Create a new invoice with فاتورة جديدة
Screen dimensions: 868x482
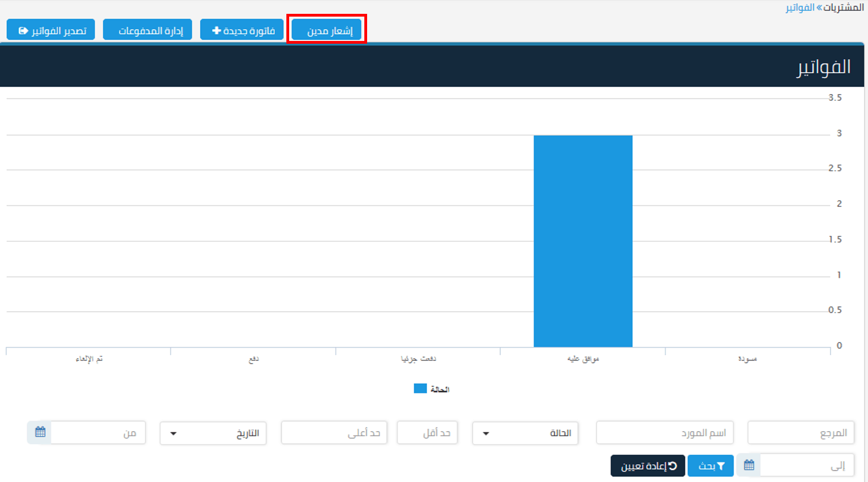pyautogui.click(x=242, y=30)
